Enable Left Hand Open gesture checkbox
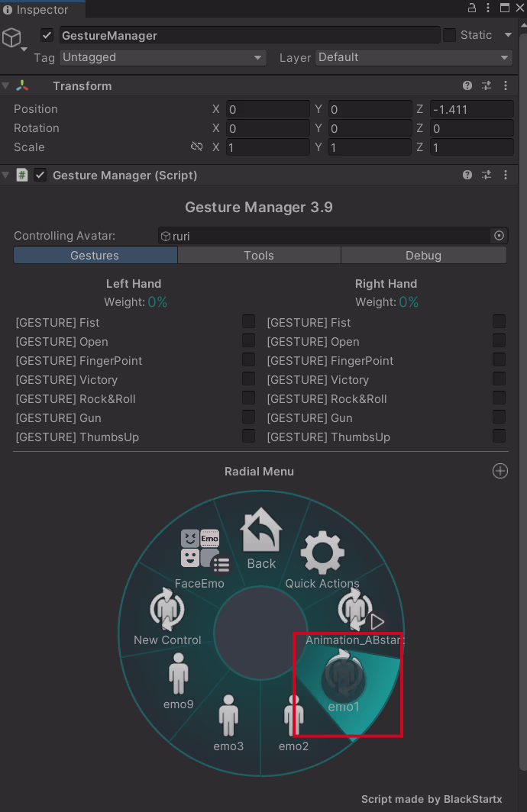This screenshot has height=812, width=527. pos(249,340)
